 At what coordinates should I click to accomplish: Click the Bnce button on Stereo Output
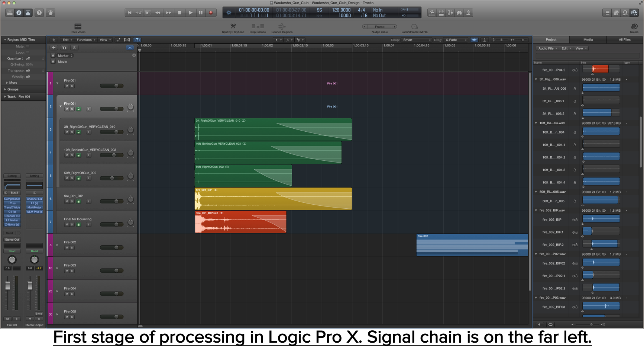click(39, 314)
